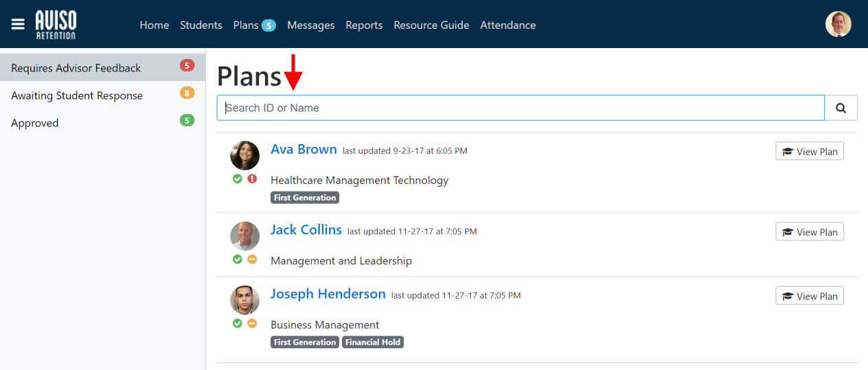The height and width of the screenshot is (370, 868).
Task: Click the Aviso Retention logo
Action: (56, 25)
